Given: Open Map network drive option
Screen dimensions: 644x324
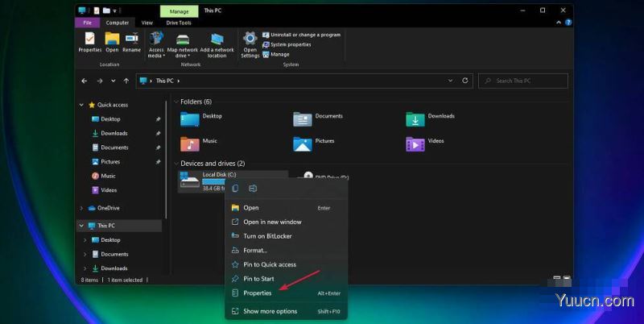Looking at the screenshot, I should 183,45.
